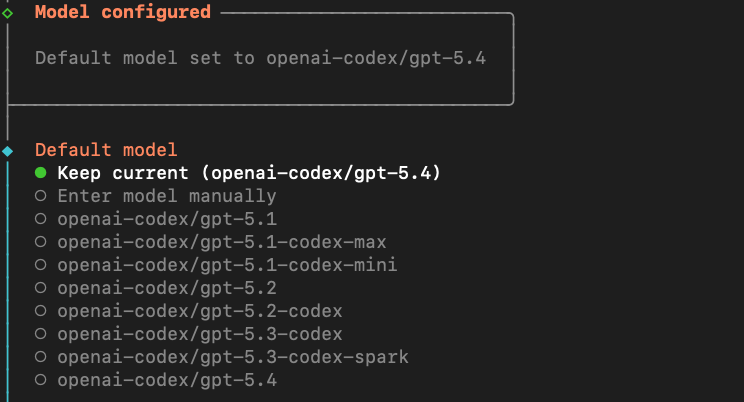744x402 pixels.
Task: Click the Default model prompt heading
Action: coord(106,150)
